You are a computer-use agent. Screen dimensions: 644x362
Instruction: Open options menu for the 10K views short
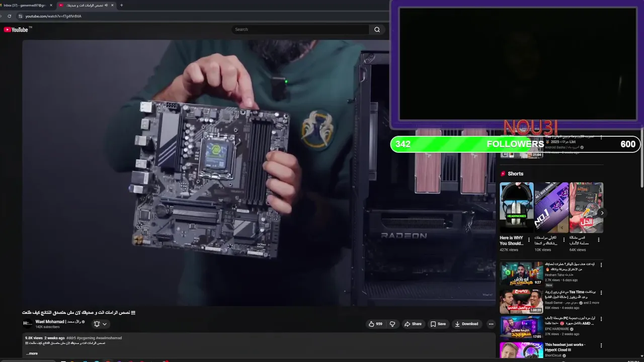563,240
